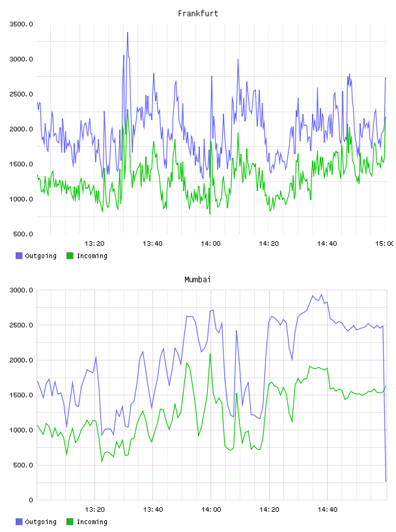This screenshot has width=396, height=532.
Task: Select the Incoming legend label under Frankfurt
Action: click(92, 256)
